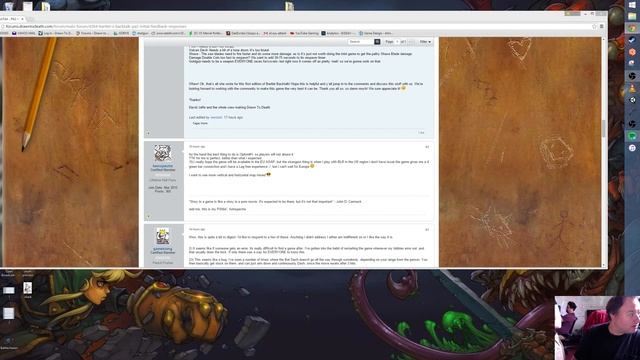Open Steam from the taskbar
Image resolution: width=640 pixels, height=360 pixels.
[x=632, y=40]
